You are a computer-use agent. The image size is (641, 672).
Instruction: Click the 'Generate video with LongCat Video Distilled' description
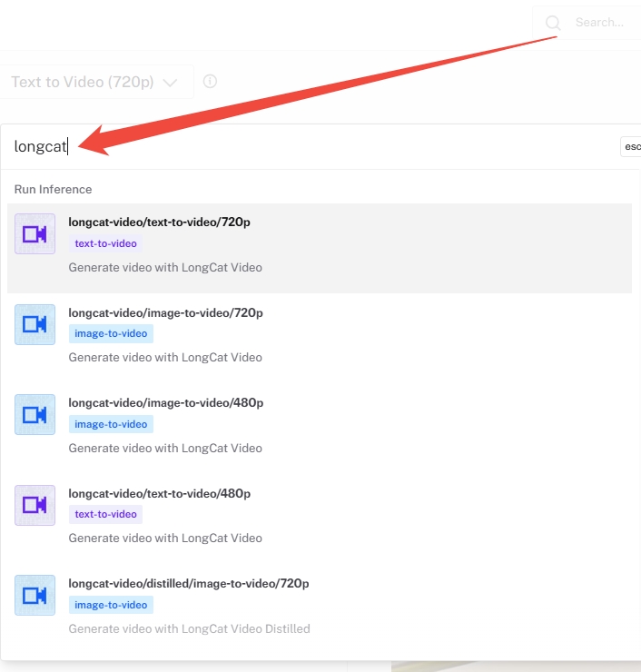(189, 628)
